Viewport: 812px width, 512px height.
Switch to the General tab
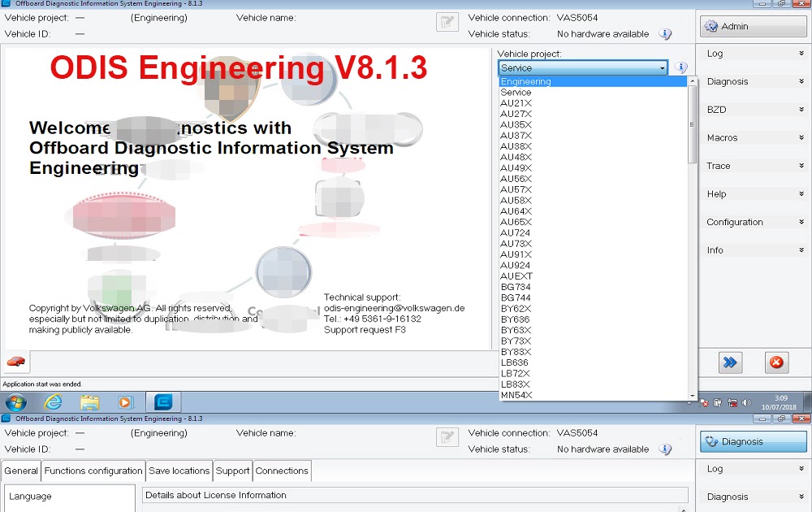coord(21,471)
